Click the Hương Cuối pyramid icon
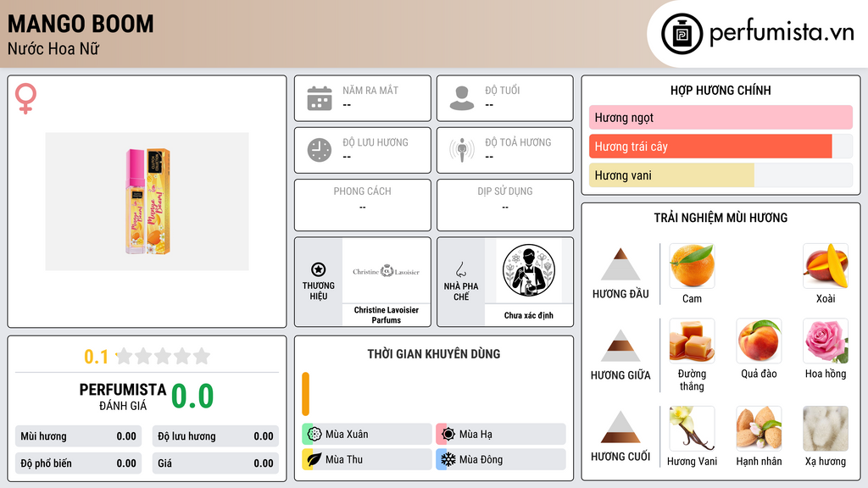868x488 pixels. (620, 427)
